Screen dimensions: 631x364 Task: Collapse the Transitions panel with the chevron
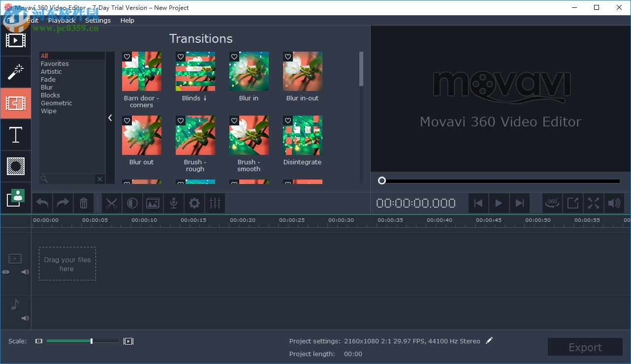tap(110, 118)
